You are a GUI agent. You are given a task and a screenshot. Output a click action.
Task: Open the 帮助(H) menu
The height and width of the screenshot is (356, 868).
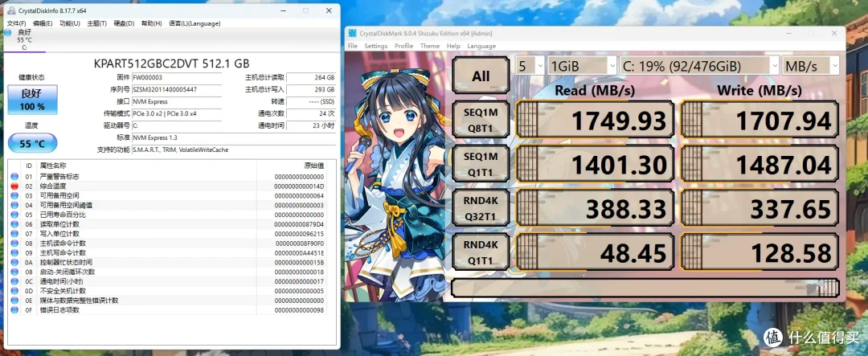tap(152, 23)
